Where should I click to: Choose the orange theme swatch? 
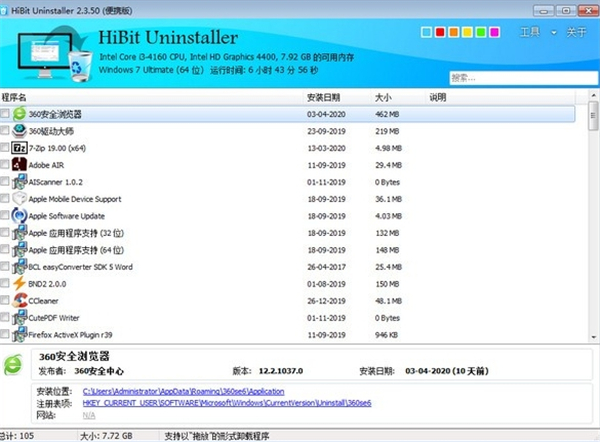(453, 32)
